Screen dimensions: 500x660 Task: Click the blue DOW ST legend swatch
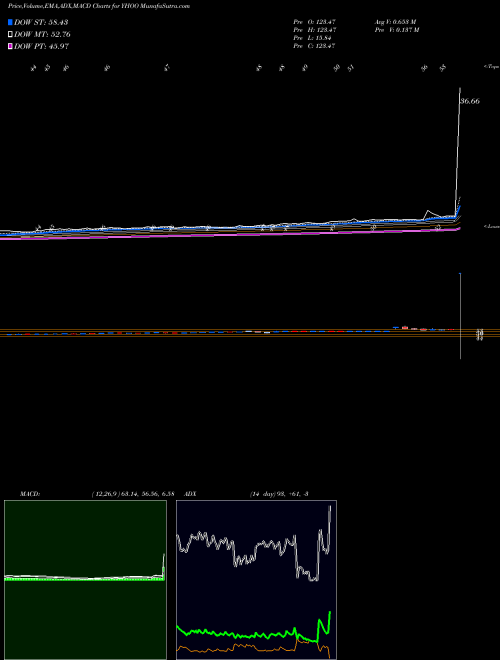point(11,22)
